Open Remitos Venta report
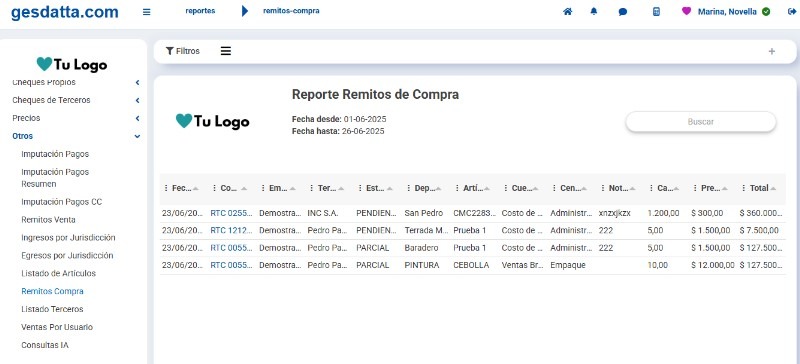The width and height of the screenshot is (800, 364). 48,220
